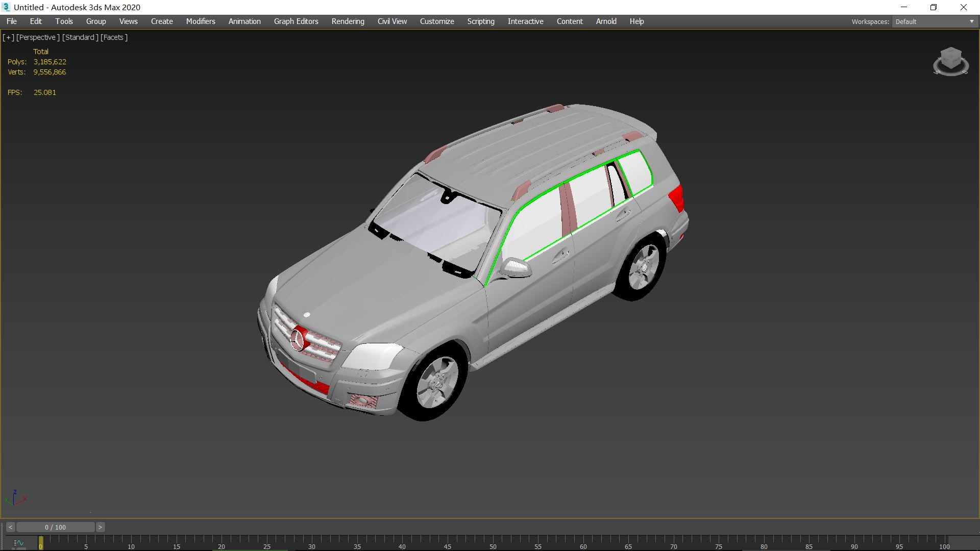Viewport: 980px width, 551px height.
Task: Select the car's side mirror
Action: [516, 268]
